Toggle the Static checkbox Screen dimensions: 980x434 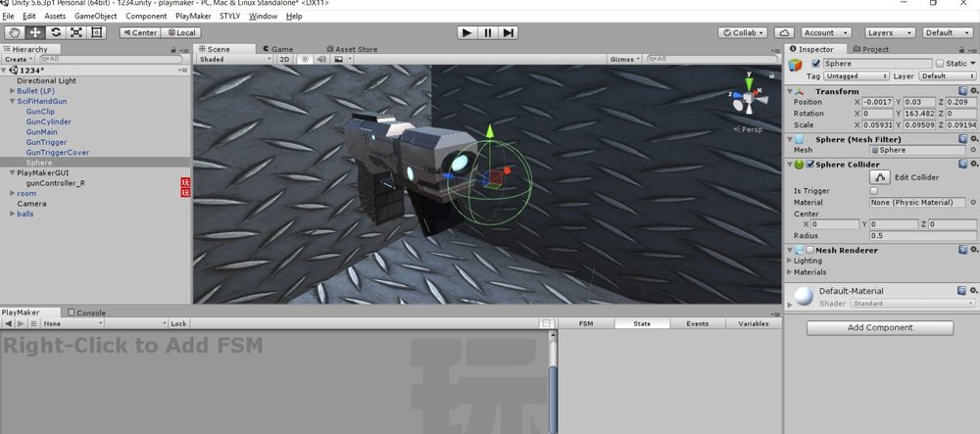940,63
